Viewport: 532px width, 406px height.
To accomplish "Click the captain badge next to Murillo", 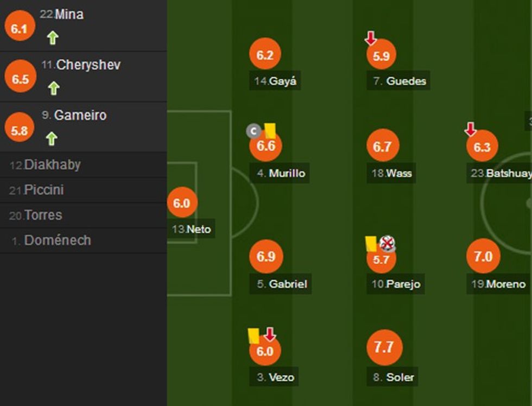I will (x=253, y=131).
